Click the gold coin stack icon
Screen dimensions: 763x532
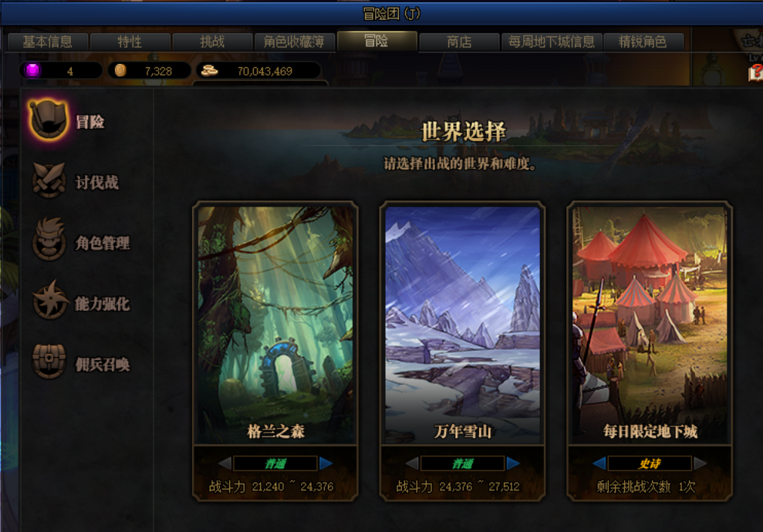click(209, 70)
